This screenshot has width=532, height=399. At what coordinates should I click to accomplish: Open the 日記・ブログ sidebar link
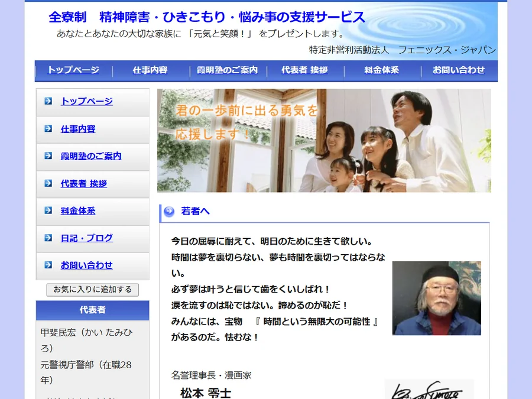pyautogui.click(x=86, y=238)
